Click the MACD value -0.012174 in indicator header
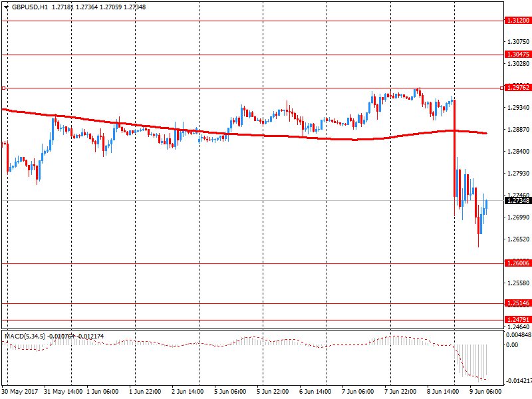Viewport: 532px width, 399px height. click(90, 336)
